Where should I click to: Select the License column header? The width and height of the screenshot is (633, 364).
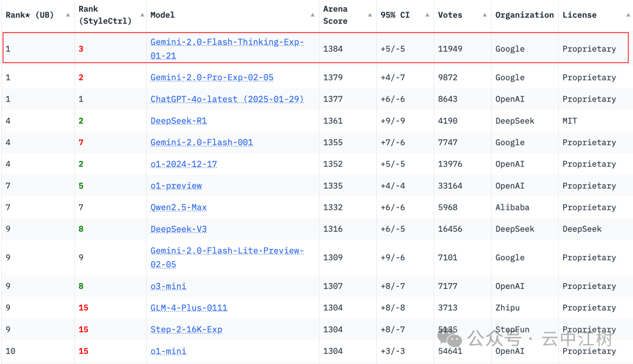[579, 15]
